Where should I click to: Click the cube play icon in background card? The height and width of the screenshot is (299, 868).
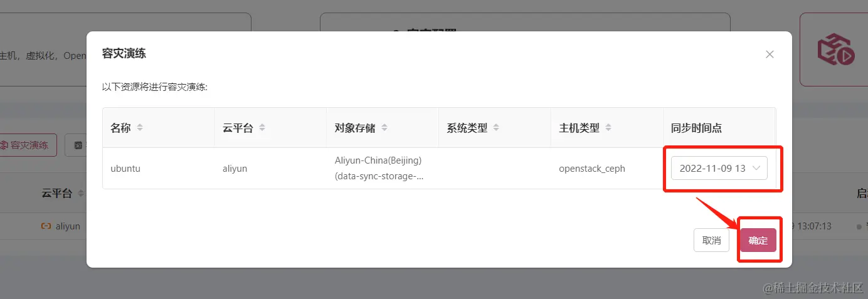tap(836, 50)
